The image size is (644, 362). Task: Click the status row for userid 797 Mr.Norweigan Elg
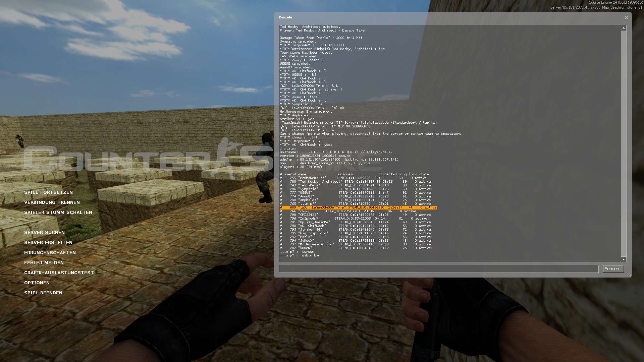tap(355, 244)
